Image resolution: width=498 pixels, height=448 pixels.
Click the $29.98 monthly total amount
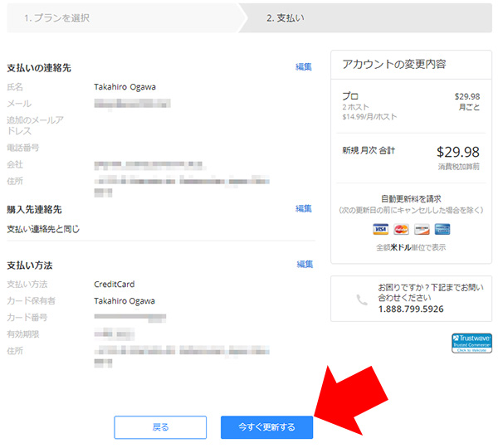click(x=457, y=152)
